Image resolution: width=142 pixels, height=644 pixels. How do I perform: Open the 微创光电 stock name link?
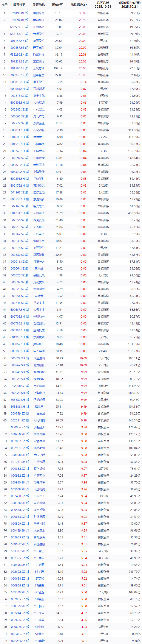coord(39,13)
